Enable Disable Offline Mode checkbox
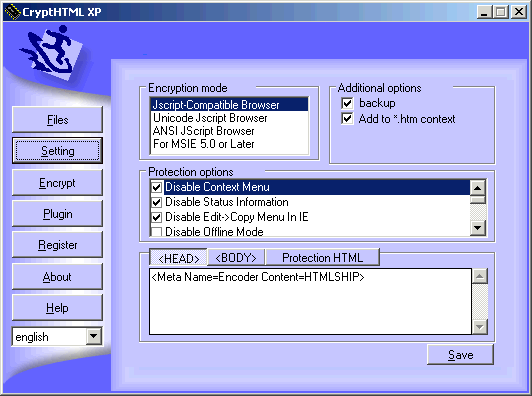Image resolution: width=532 pixels, height=396 pixels. tap(156, 232)
